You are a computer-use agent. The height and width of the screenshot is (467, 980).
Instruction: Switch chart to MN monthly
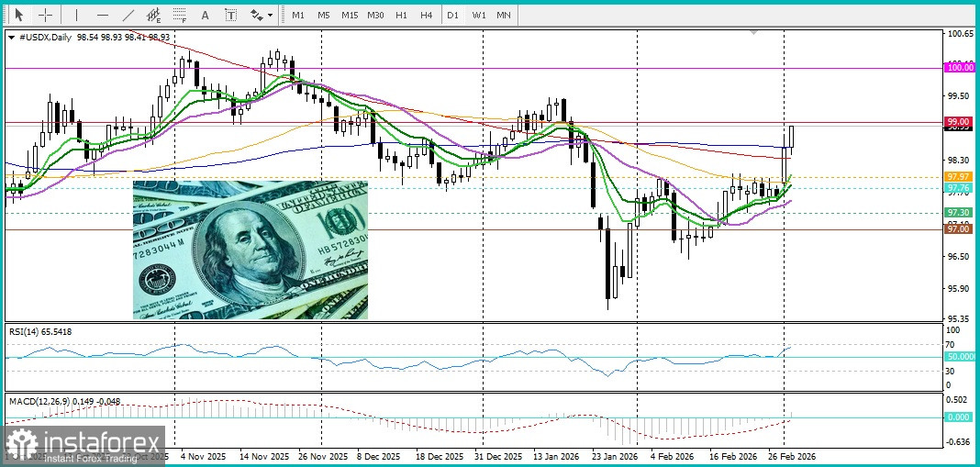pyautogui.click(x=504, y=16)
